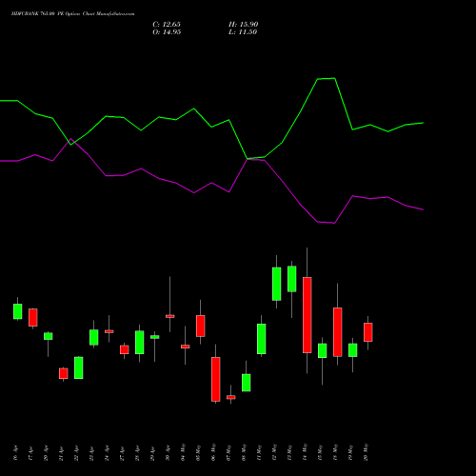The image size is (476, 476).
Task: Select the 04 May date label
Action: click(184, 452)
